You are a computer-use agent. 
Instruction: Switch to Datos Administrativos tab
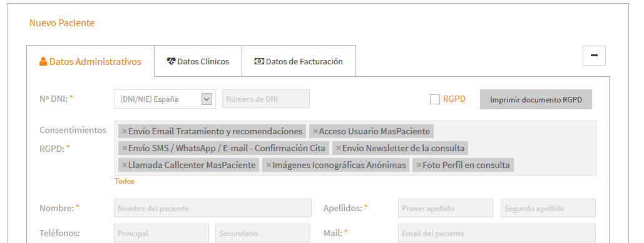pyautogui.click(x=90, y=61)
